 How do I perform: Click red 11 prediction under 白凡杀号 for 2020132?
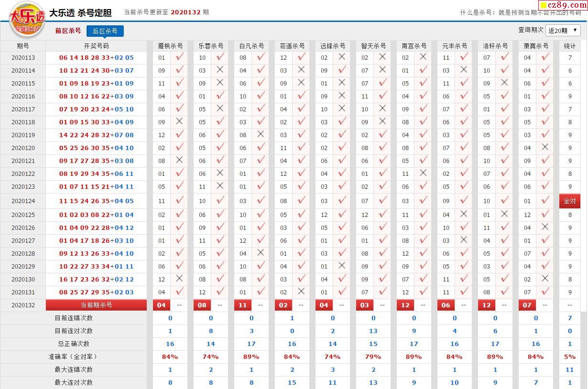pos(243,305)
